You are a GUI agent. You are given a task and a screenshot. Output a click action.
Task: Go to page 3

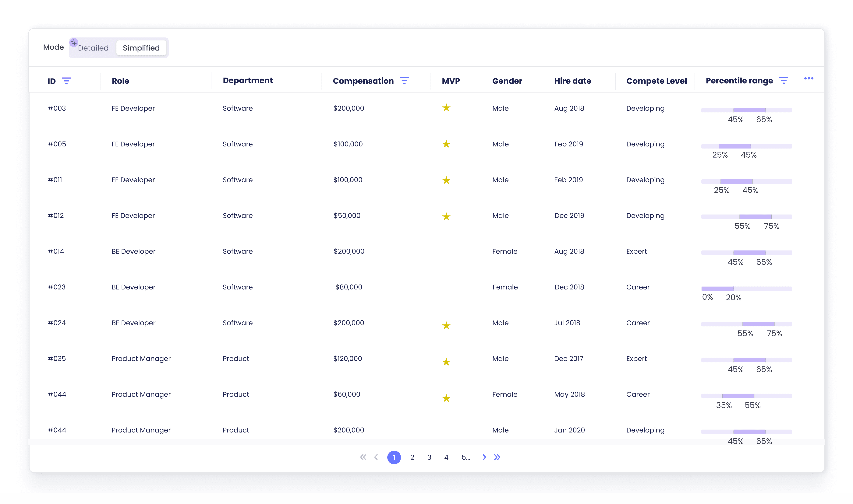[429, 457]
